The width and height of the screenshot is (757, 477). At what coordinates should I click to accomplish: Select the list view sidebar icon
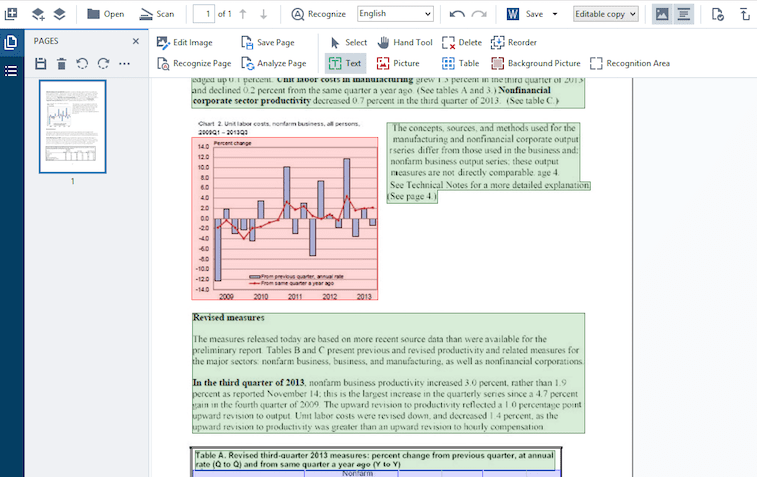(11, 71)
